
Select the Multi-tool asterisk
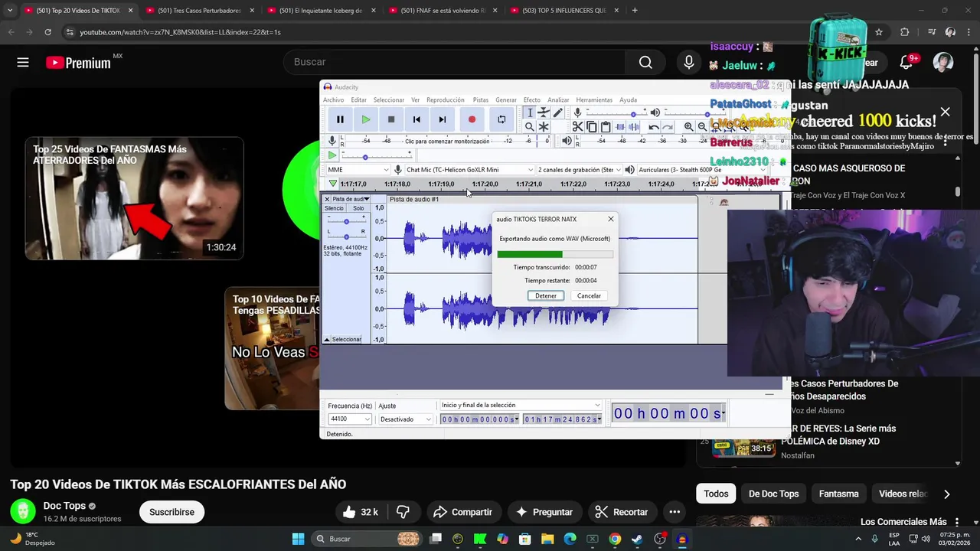pyautogui.click(x=544, y=127)
